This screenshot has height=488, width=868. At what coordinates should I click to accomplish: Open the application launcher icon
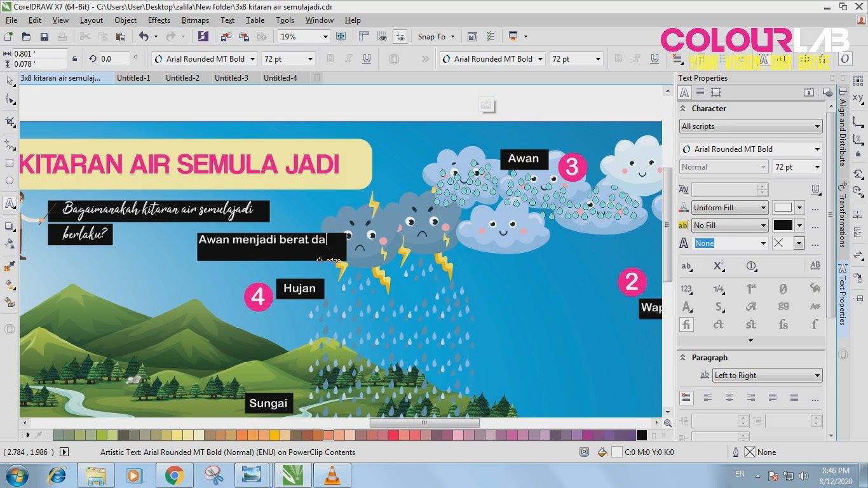click(x=513, y=37)
